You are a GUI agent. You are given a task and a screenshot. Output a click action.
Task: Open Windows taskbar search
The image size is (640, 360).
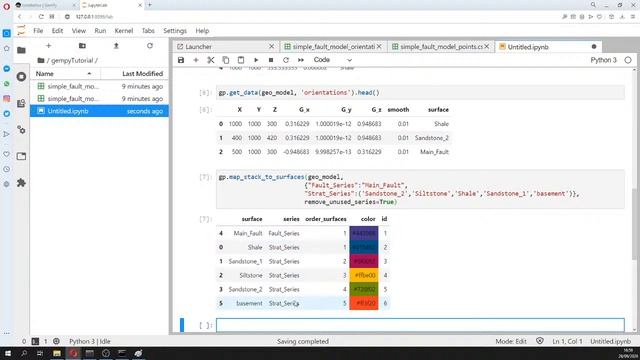[x=24, y=353]
